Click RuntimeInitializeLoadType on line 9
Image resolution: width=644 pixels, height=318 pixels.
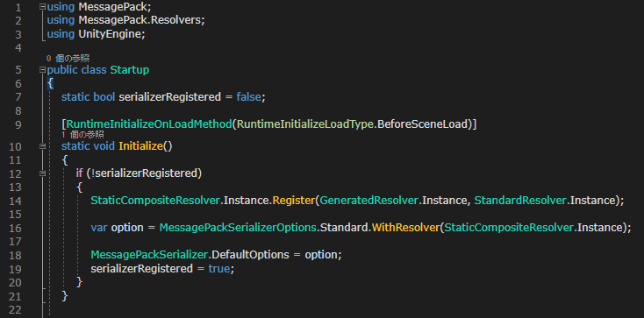click(x=304, y=124)
